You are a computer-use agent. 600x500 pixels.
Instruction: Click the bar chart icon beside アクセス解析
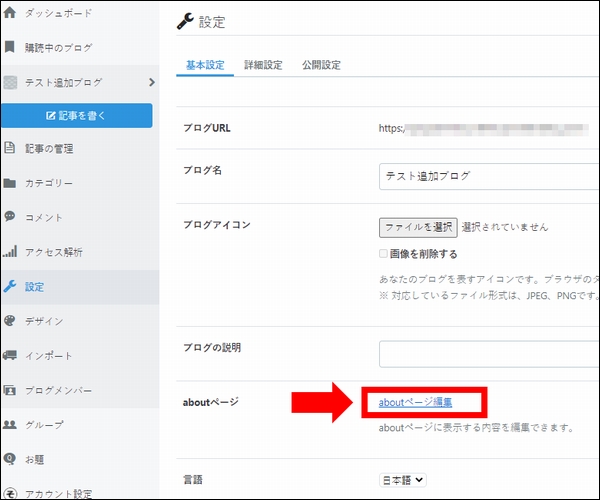click(10, 251)
